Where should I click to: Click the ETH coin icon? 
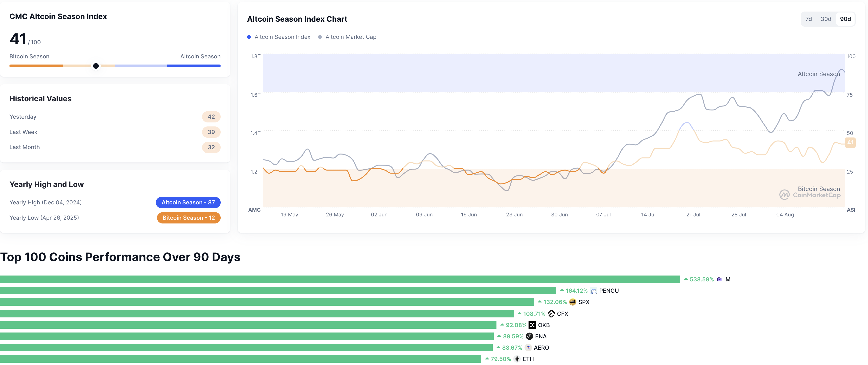(x=517, y=359)
